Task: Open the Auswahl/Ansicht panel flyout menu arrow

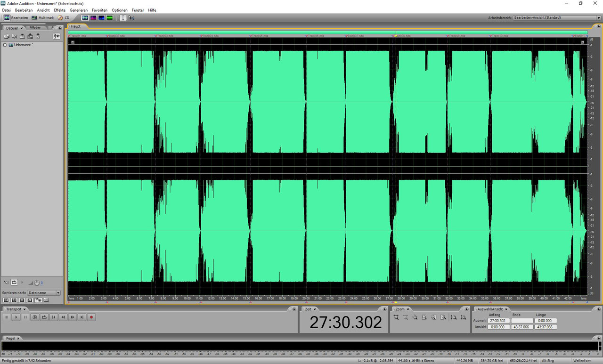Action: coord(598,309)
